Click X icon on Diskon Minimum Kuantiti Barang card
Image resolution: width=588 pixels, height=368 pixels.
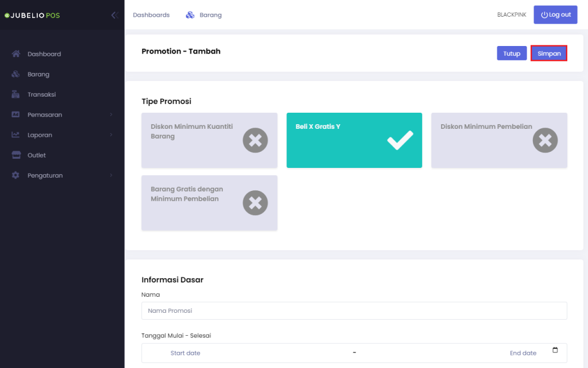(x=255, y=140)
